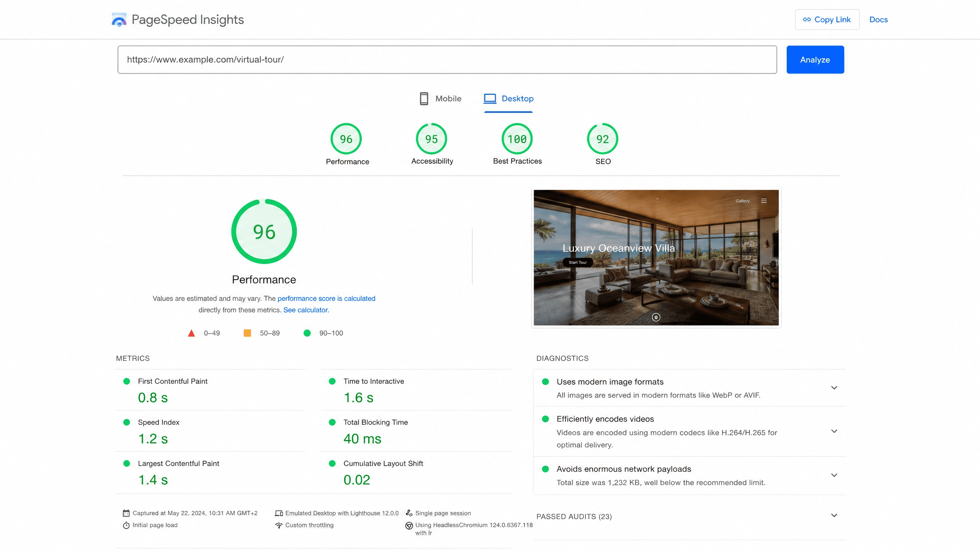
Task: Click the red triangle 0–49 legend icon
Action: pos(191,333)
